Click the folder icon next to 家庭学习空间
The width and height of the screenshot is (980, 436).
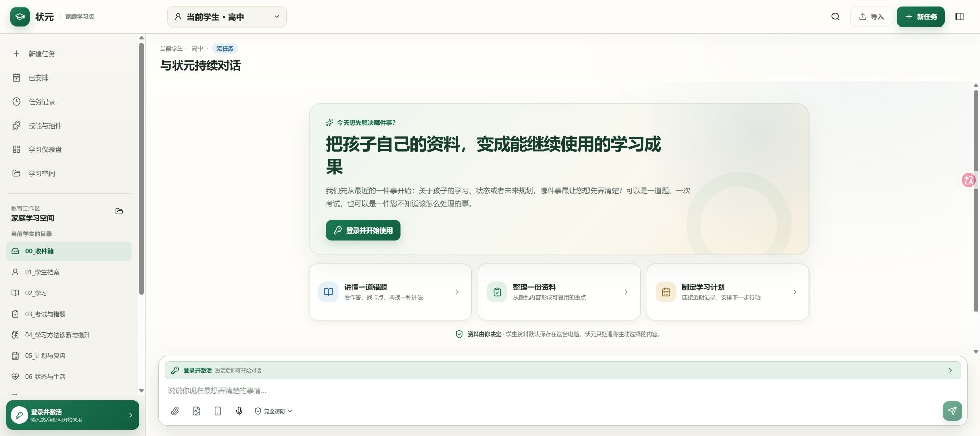click(x=119, y=211)
